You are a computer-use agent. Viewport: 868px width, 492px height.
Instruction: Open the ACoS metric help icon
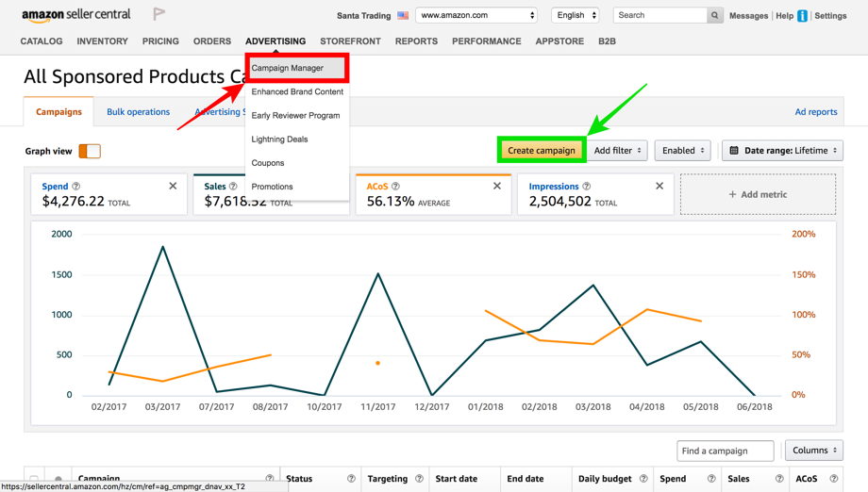point(395,187)
